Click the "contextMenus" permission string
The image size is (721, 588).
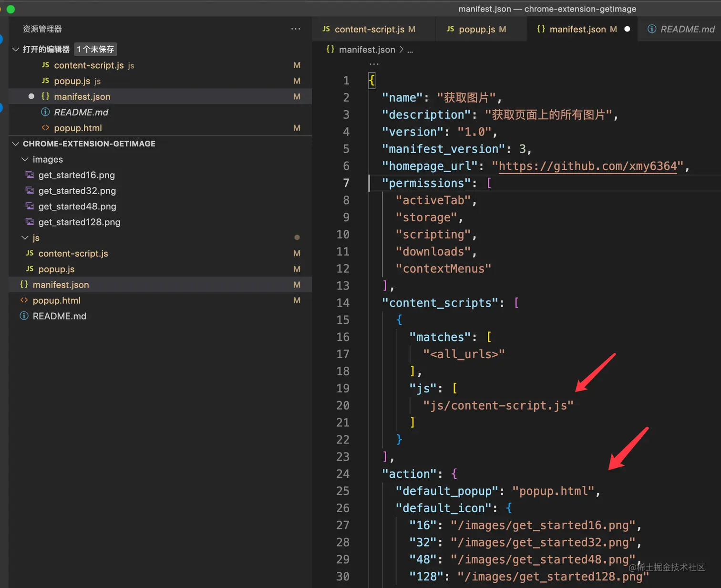(x=443, y=268)
